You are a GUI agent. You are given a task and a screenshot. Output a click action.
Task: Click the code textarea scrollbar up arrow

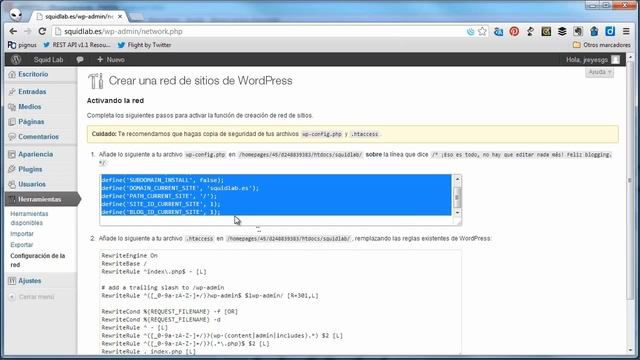[x=457, y=179]
